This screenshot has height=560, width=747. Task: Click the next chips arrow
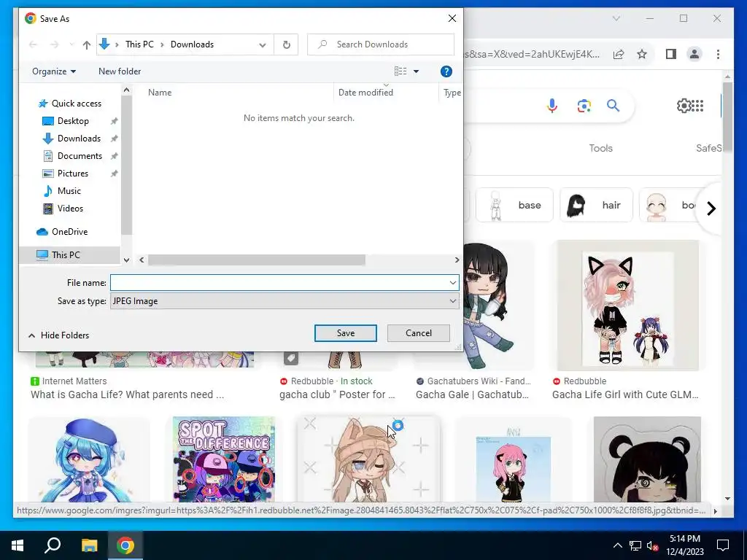pyautogui.click(x=711, y=209)
